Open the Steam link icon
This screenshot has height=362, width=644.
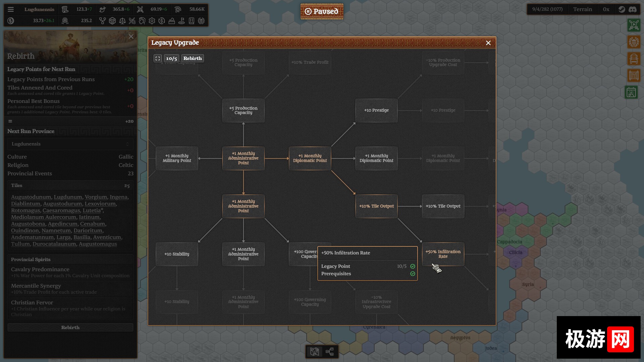tap(622, 9)
